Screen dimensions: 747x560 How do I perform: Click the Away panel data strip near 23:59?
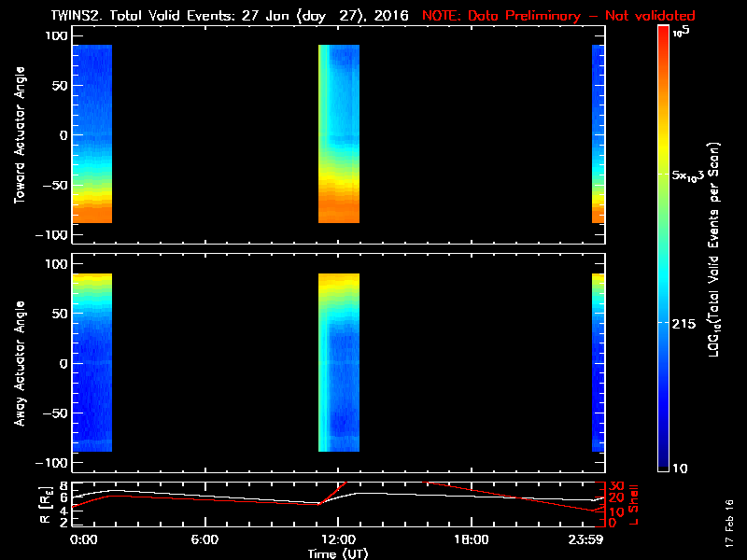598,362
